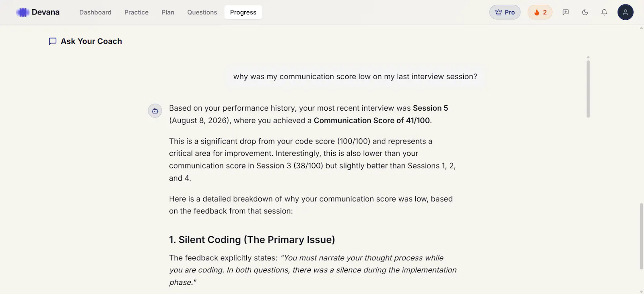Image resolution: width=644 pixels, height=294 pixels.
Task: Go to the Plan tab
Action: [x=168, y=12]
